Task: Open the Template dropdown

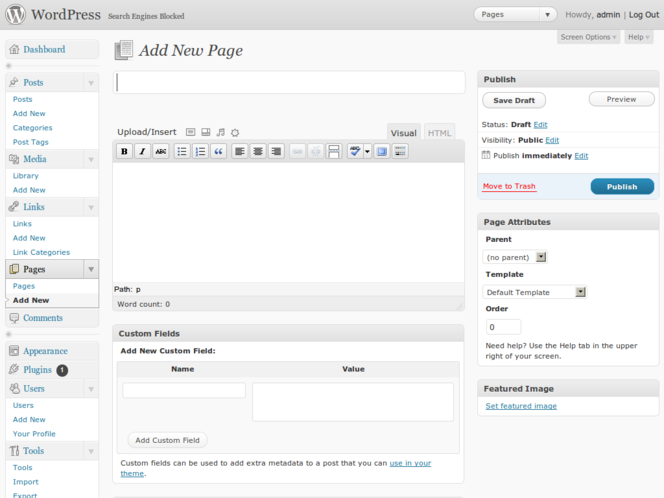Action: (x=535, y=292)
